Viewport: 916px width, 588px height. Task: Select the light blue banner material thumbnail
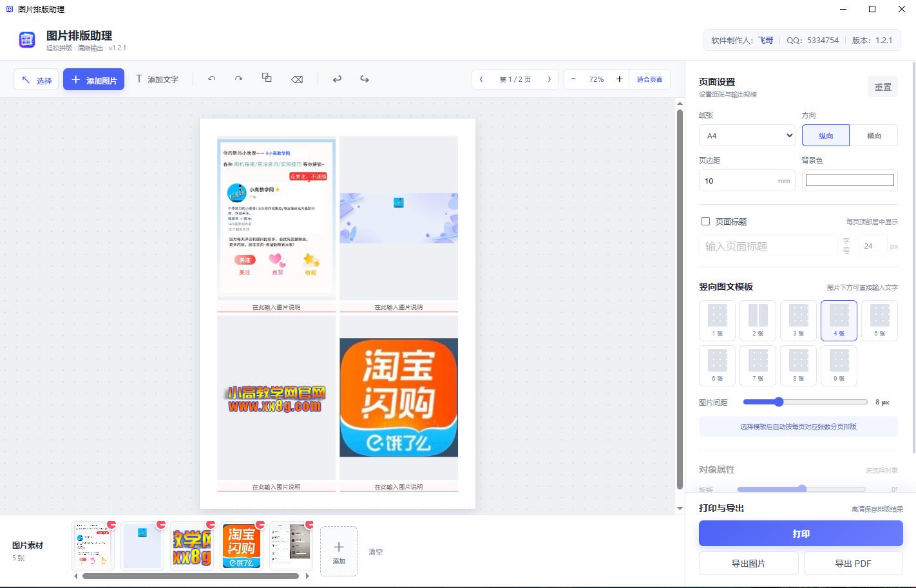pos(142,546)
